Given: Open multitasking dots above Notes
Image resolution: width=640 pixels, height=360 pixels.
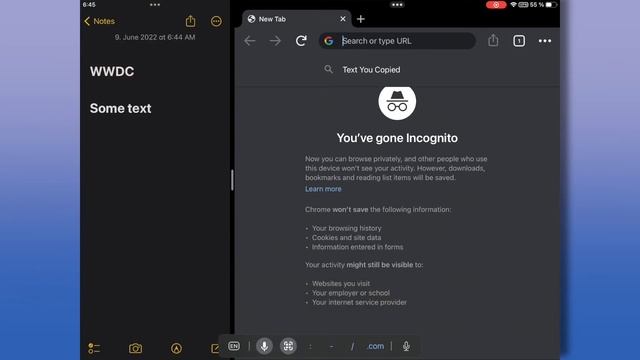Looking at the screenshot, I should (155, 5).
